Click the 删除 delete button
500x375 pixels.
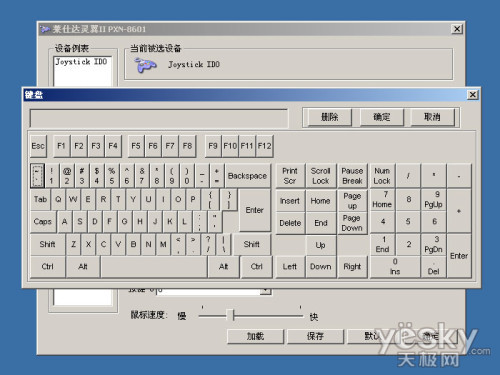coord(329,117)
